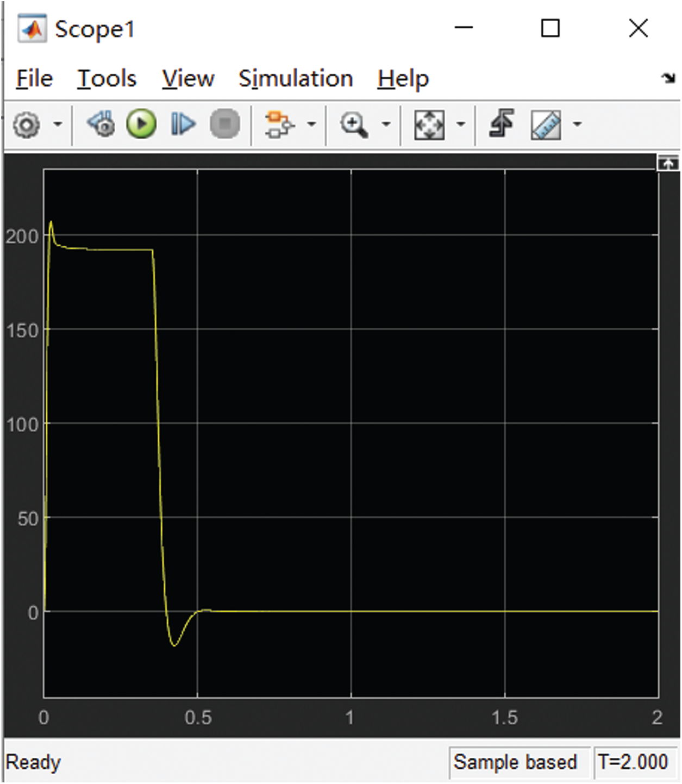Screen dimensions: 682x784
Task: Expand the dropdown arrow beside configuration gear
Action: coord(58,125)
